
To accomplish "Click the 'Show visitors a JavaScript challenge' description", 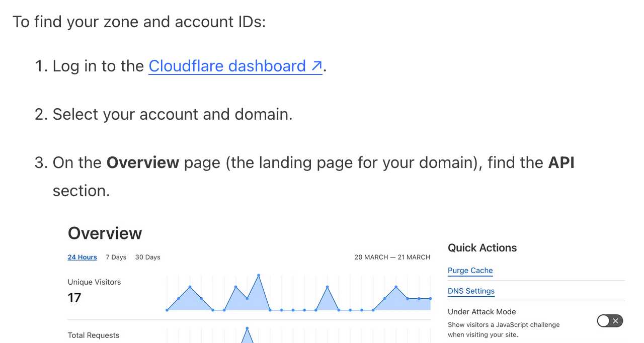I will (x=504, y=329).
